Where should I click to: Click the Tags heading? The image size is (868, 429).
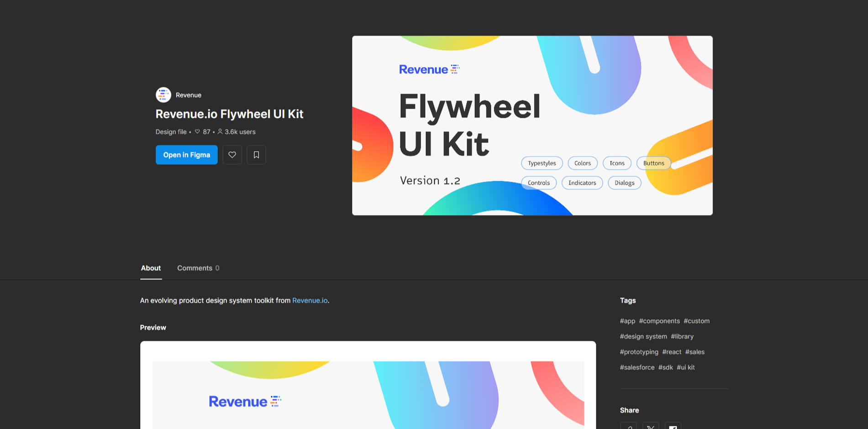(628, 300)
